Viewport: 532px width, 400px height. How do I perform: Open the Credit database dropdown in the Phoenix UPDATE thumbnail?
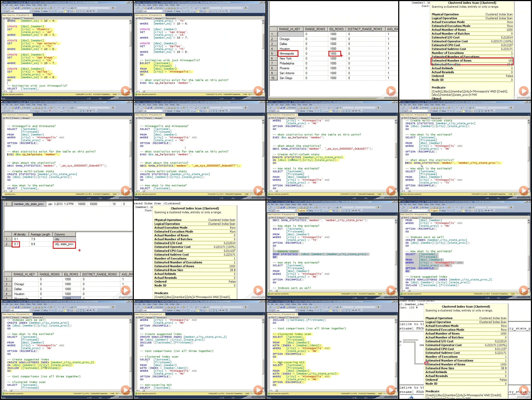coord(20,11)
